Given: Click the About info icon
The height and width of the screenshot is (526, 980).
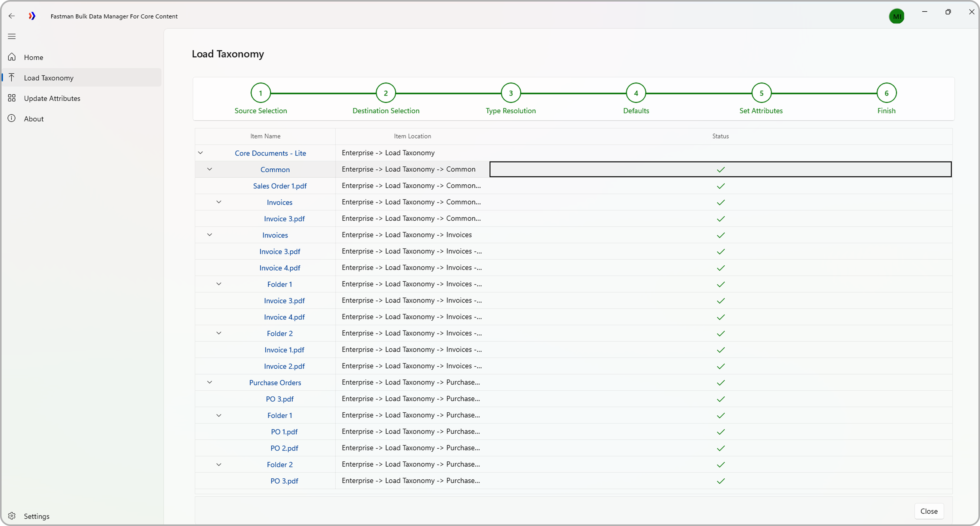Looking at the screenshot, I should [x=12, y=118].
